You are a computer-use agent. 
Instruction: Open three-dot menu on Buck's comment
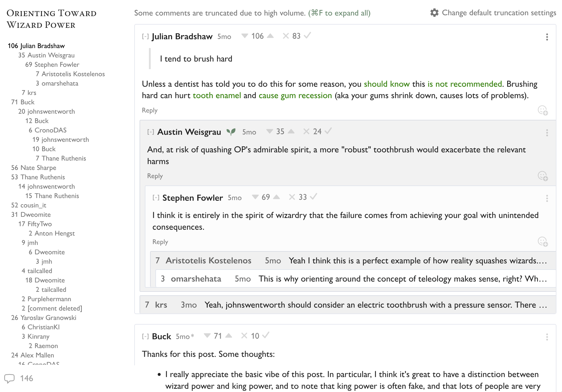(547, 337)
